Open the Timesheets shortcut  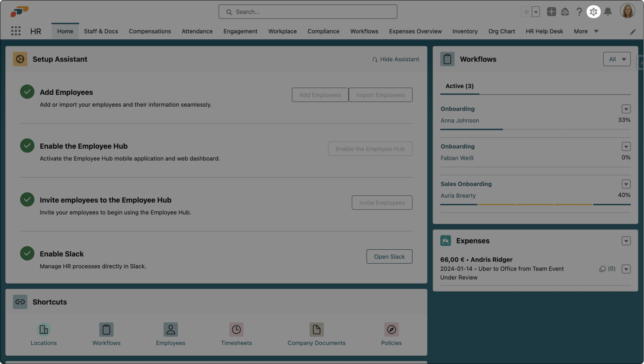[236, 334]
